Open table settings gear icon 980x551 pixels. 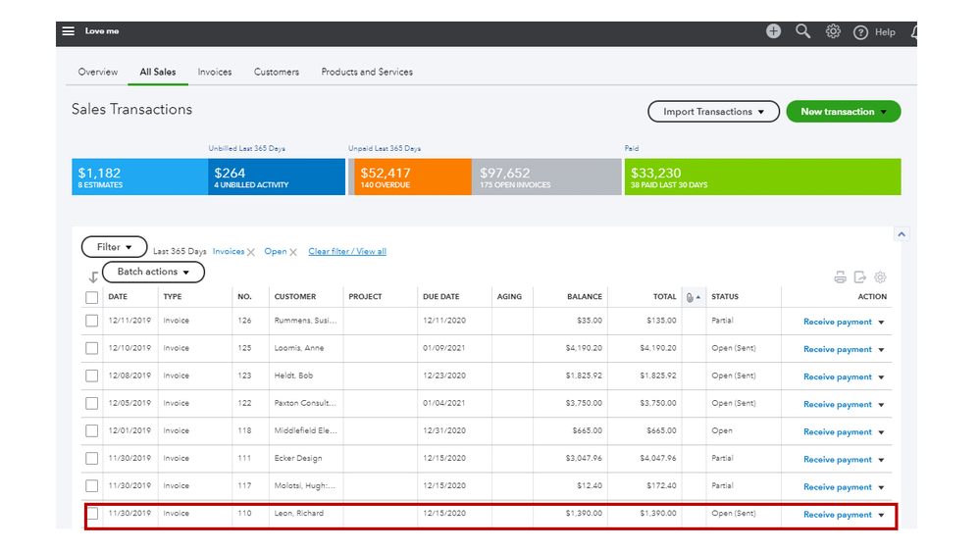pyautogui.click(x=880, y=277)
